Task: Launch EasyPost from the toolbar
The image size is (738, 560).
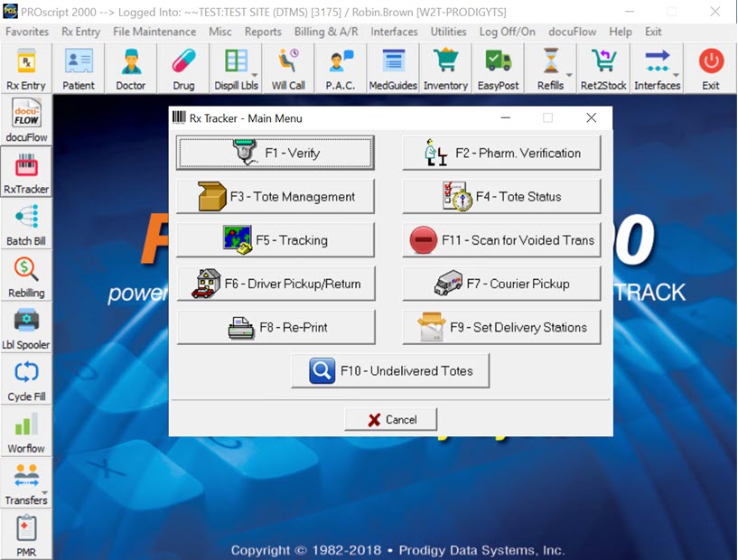Action: point(498,70)
